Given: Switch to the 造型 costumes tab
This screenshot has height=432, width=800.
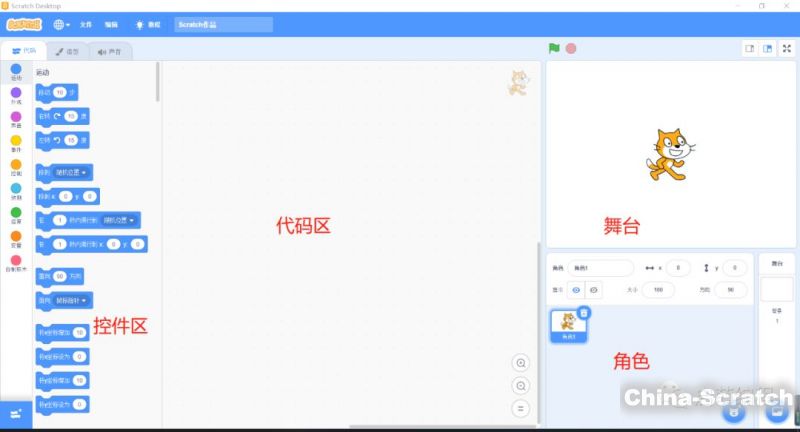Looking at the screenshot, I should pos(67,52).
